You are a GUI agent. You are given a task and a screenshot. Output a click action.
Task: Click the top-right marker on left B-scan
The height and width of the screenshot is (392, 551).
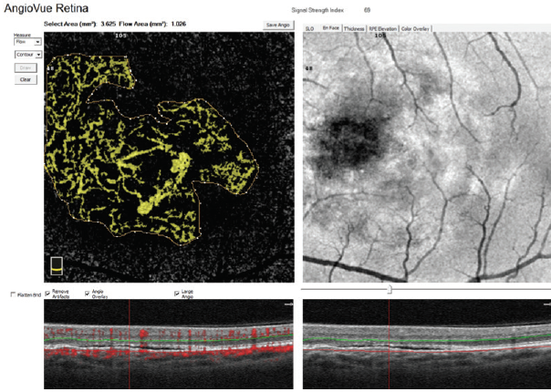click(287, 304)
